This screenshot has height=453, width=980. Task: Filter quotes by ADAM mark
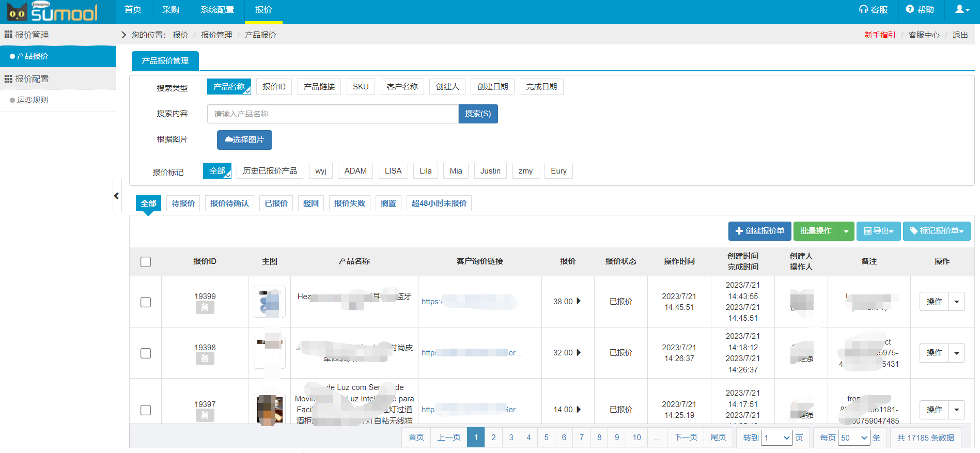[355, 171]
